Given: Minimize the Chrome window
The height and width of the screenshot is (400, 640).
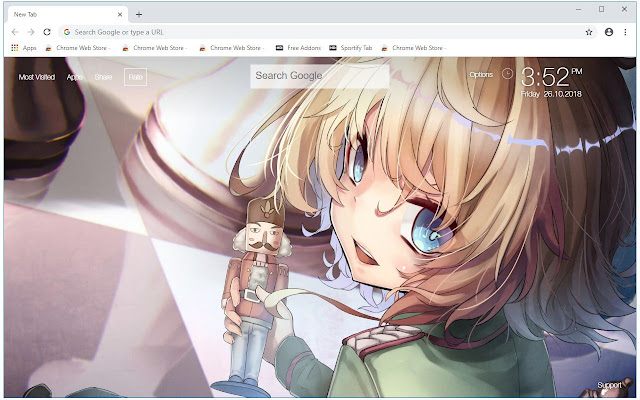Looking at the screenshot, I should [578, 9].
